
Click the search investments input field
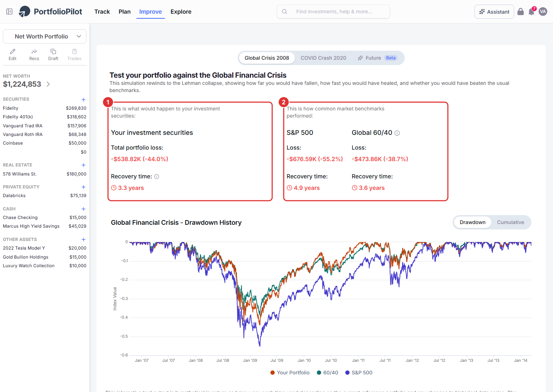(333, 12)
